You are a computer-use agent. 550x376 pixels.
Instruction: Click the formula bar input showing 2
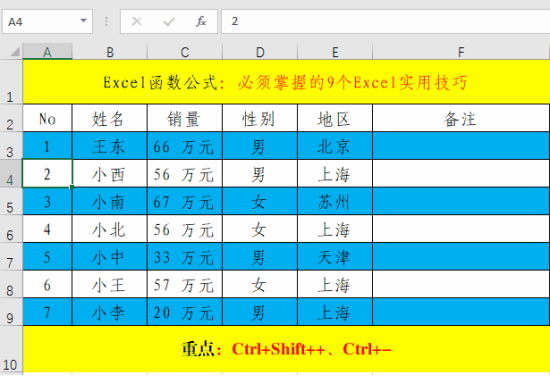[385, 21]
